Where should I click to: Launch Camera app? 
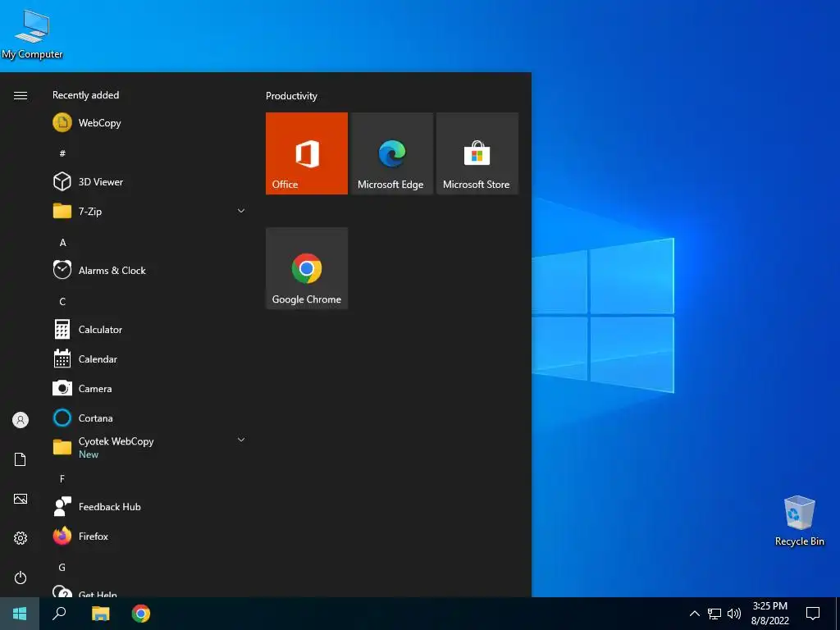[150, 388]
